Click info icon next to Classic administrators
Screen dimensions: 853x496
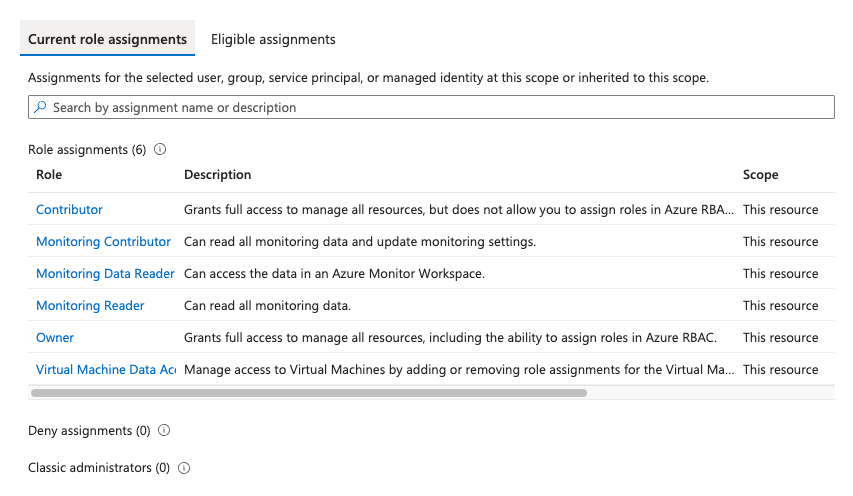[x=184, y=468]
